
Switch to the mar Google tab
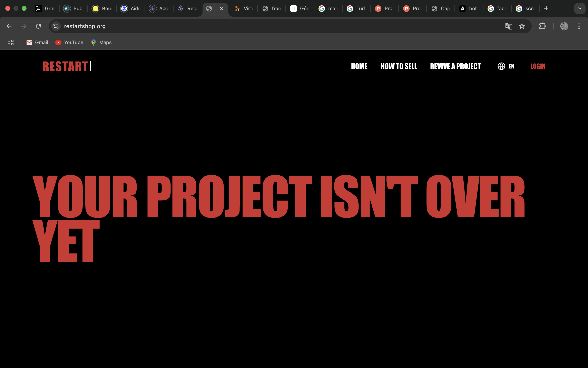click(328, 9)
